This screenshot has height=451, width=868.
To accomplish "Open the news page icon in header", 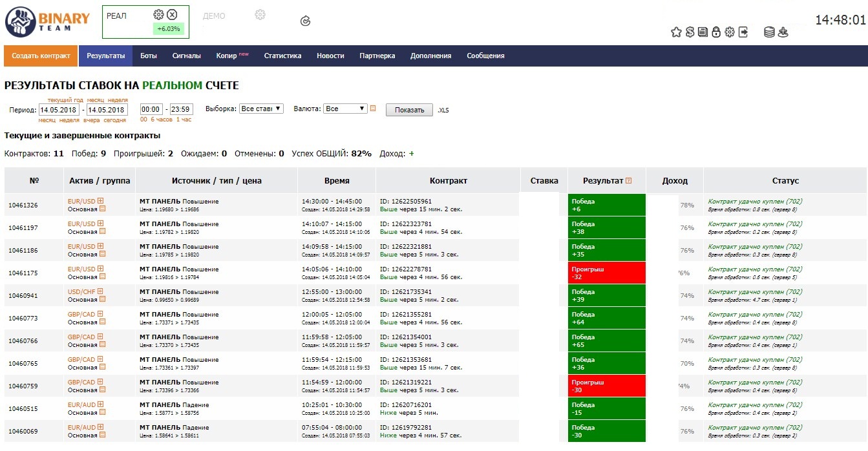I will point(703,32).
